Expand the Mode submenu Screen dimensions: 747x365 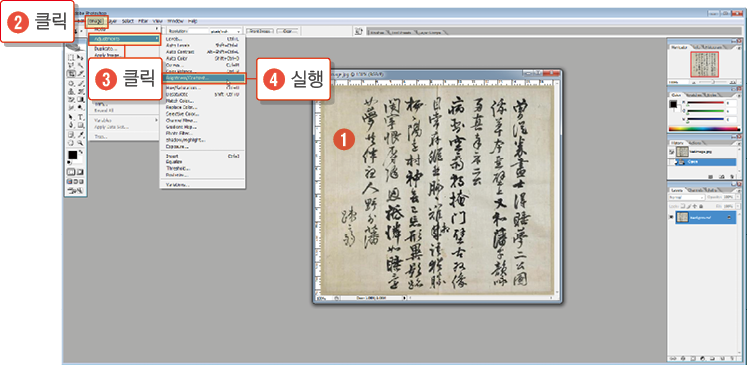point(124,29)
